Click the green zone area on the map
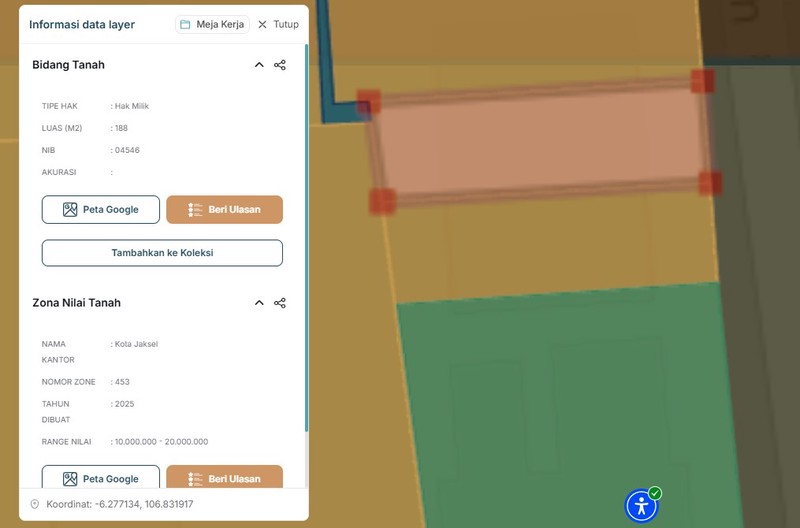800x528 pixels. (x=560, y=400)
